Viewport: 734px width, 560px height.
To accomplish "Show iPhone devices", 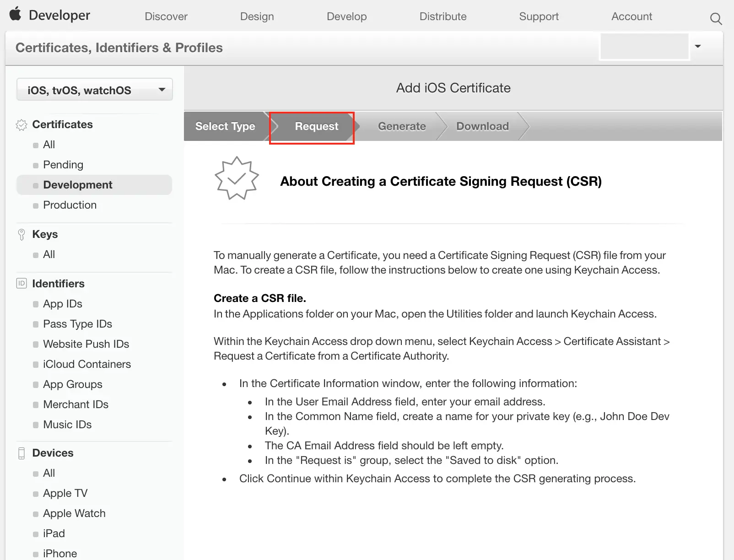I will (60, 554).
